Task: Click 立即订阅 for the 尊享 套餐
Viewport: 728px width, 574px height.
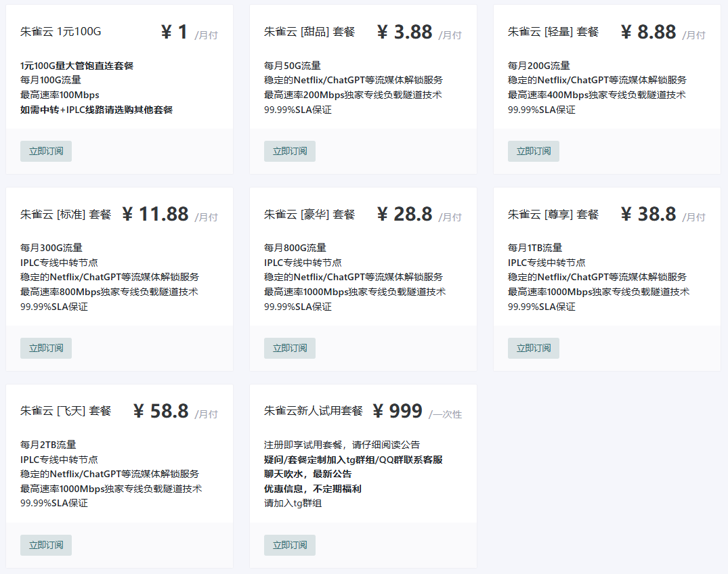Action: (534, 348)
